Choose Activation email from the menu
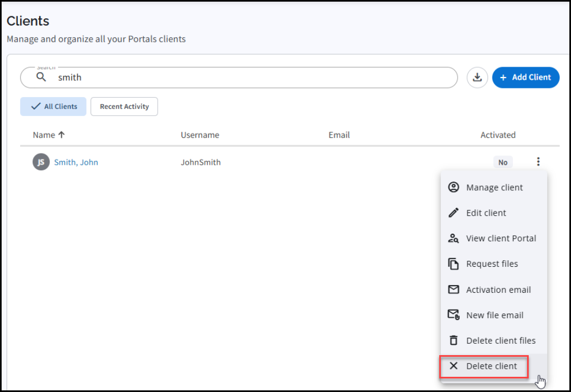The height and width of the screenshot is (392, 571). click(494, 290)
